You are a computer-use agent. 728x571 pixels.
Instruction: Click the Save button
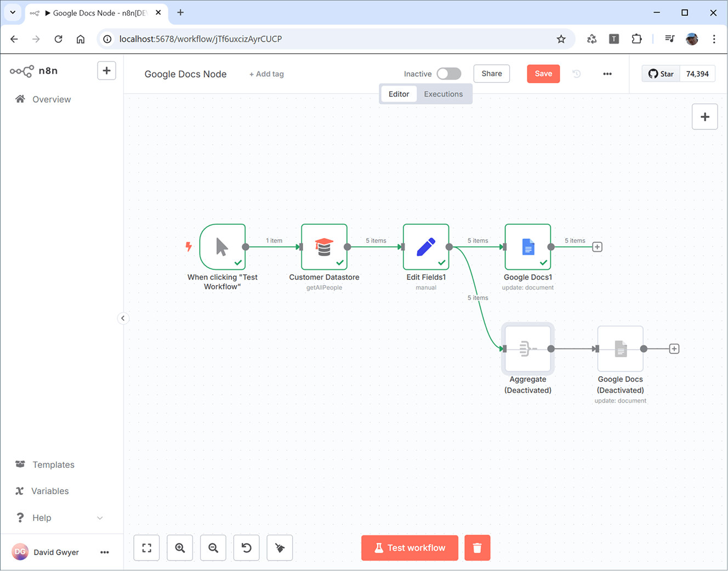543,74
